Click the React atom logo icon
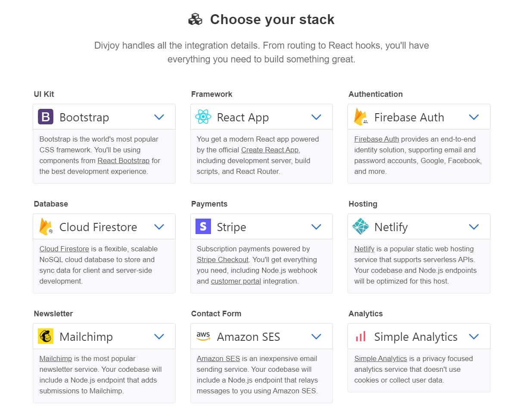This screenshot has height=420, width=515. click(x=203, y=117)
